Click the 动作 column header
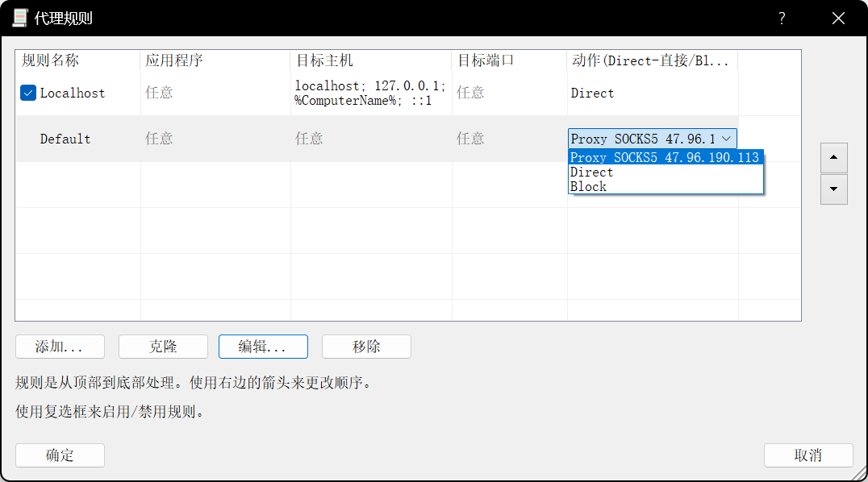The height and width of the screenshot is (482, 868). (653, 60)
